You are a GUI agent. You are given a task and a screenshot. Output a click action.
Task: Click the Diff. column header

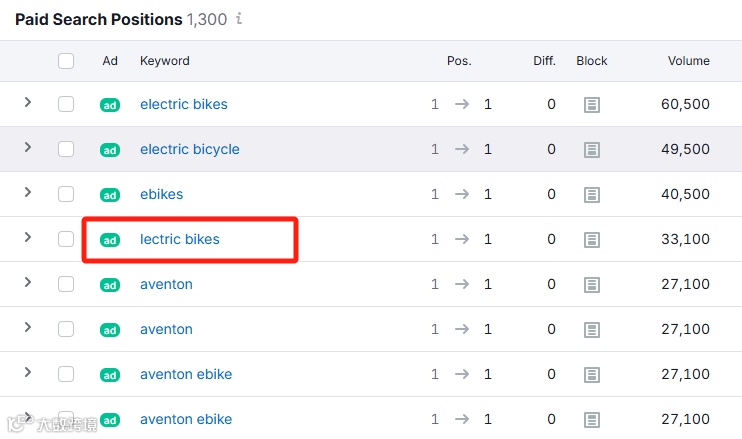[x=544, y=61]
